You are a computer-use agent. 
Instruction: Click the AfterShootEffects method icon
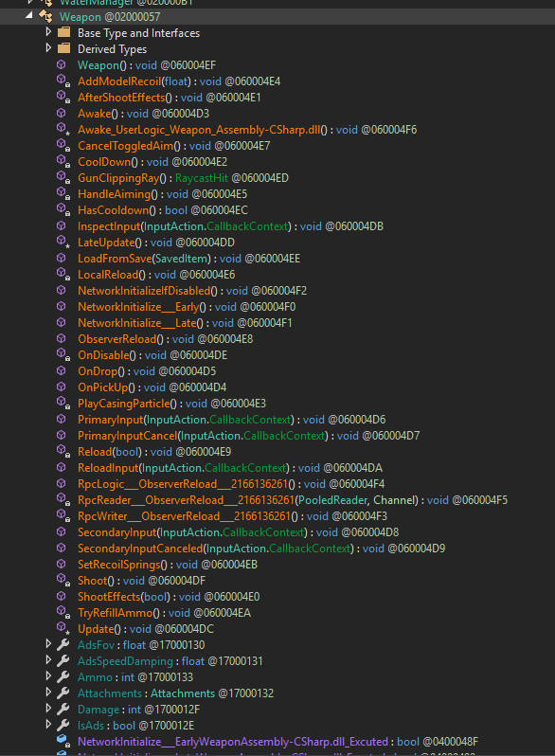click(x=63, y=97)
